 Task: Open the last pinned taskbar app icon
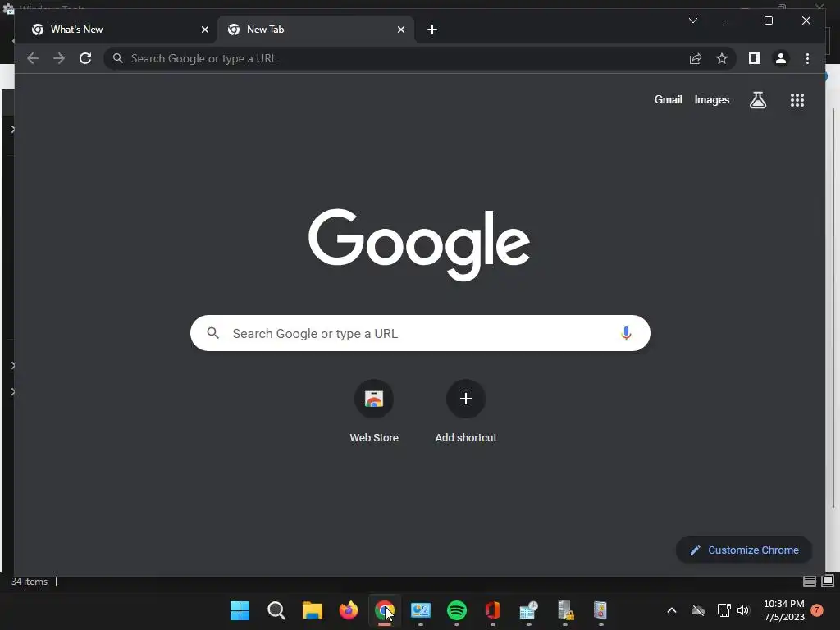(x=600, y=610)
